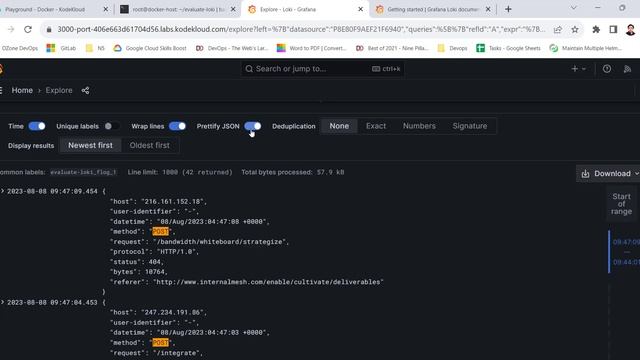Open the Devops bookmark folder
Image resolution: width=640 pixels, height=360 pixels.
pos(452,48)
